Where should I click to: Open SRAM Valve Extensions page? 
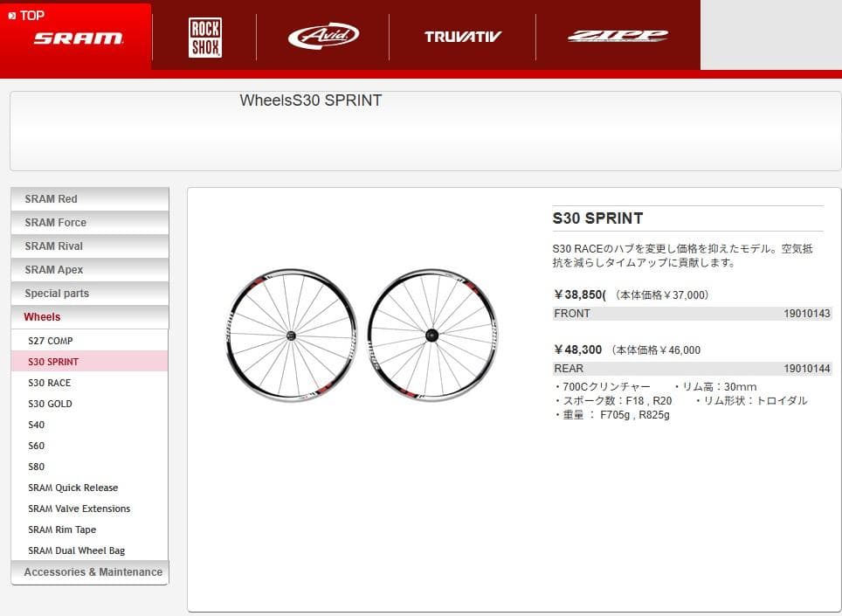[x=79, y=509]
